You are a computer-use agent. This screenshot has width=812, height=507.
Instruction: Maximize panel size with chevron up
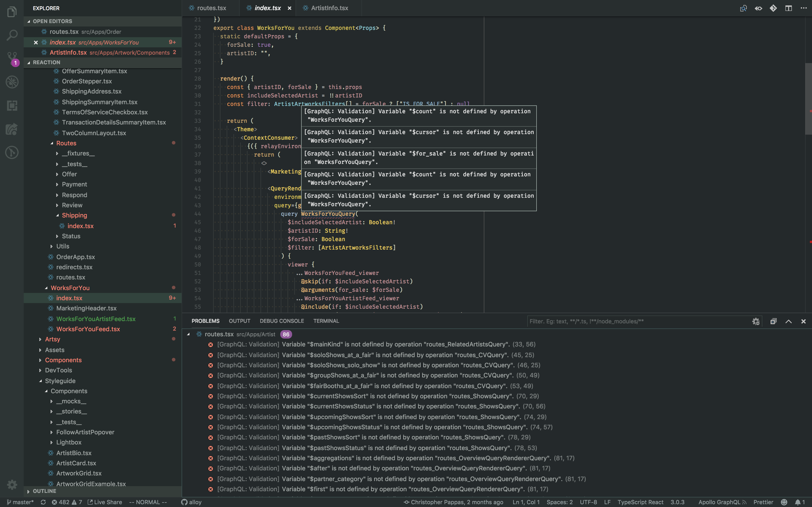coord(789,321)
